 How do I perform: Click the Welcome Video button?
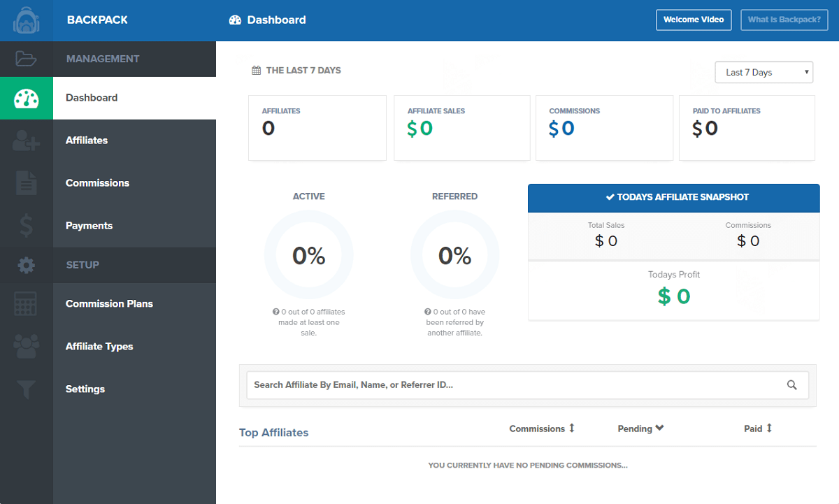pos(694,20)
